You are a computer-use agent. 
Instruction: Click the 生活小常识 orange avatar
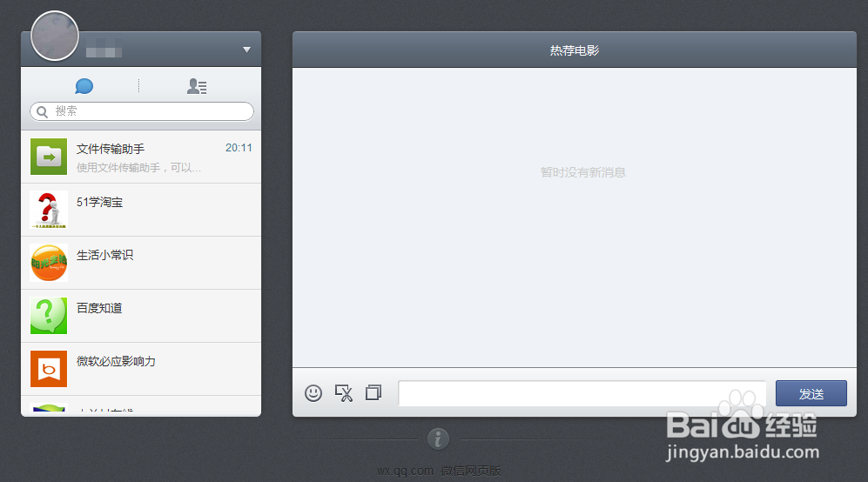click(49, 263)
